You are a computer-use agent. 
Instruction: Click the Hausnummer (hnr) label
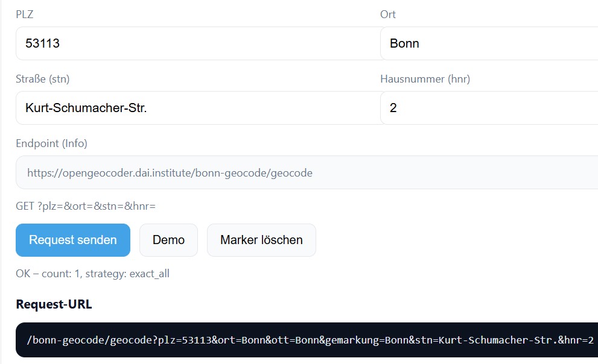pos(425,79)
